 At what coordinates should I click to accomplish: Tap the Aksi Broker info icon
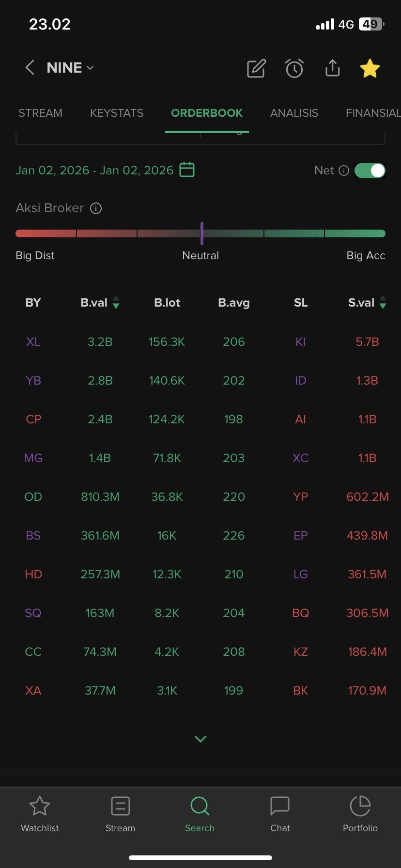[x=96, y=208]
